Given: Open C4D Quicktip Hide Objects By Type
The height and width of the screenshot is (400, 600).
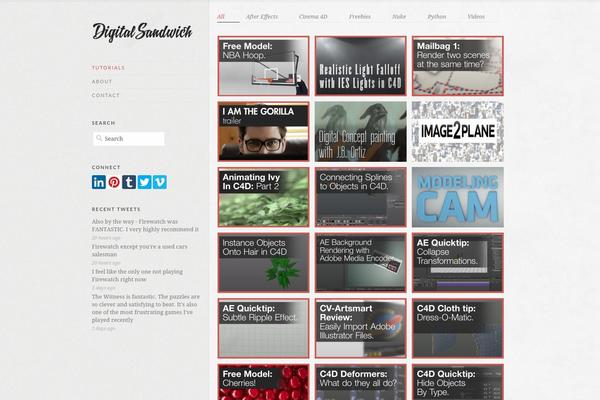Looking at the screenshot, I should pos(458,382).
